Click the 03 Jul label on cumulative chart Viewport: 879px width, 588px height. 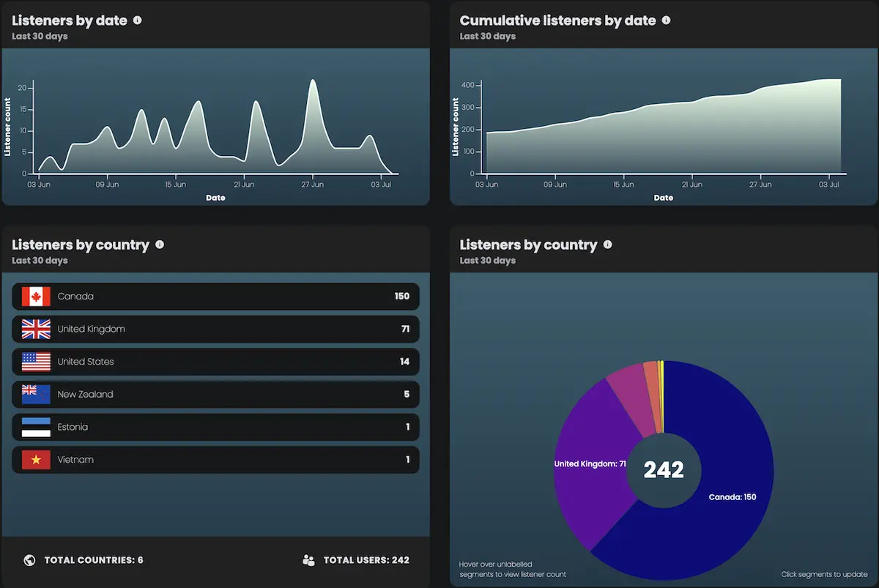[x=830, y=185]
